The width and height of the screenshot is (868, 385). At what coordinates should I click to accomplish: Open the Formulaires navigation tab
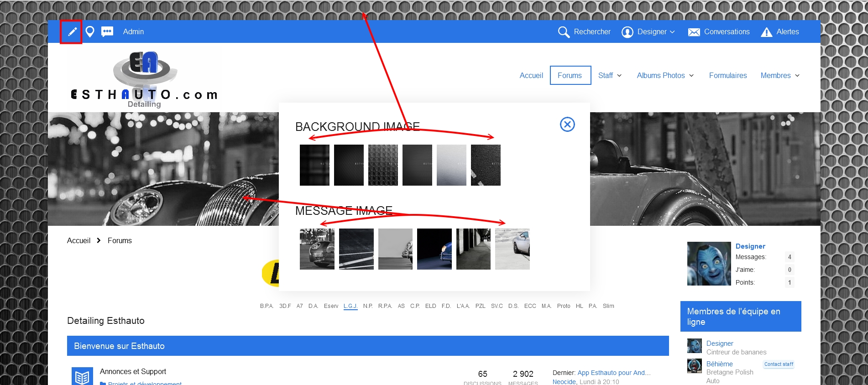pos(728,75)
